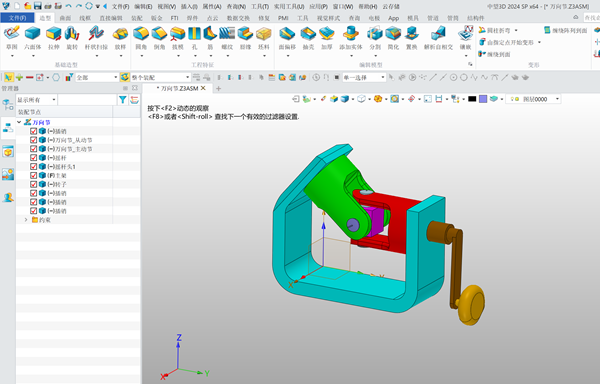Viewport: 600px width, 384px height.
Task: Click the funnel filter icon in manager
Action: point(122,100)
